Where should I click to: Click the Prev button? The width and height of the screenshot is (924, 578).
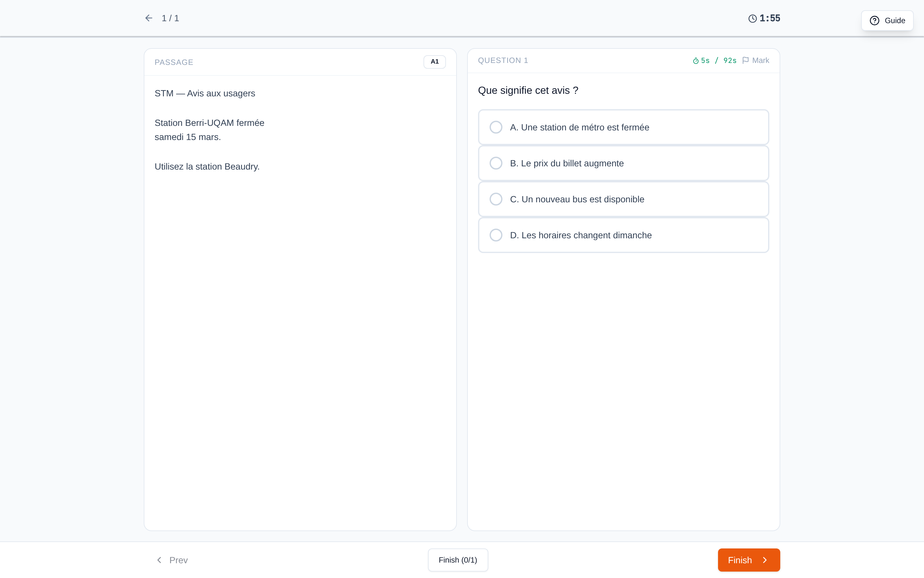pyautogui.click(x=172, y=560)
